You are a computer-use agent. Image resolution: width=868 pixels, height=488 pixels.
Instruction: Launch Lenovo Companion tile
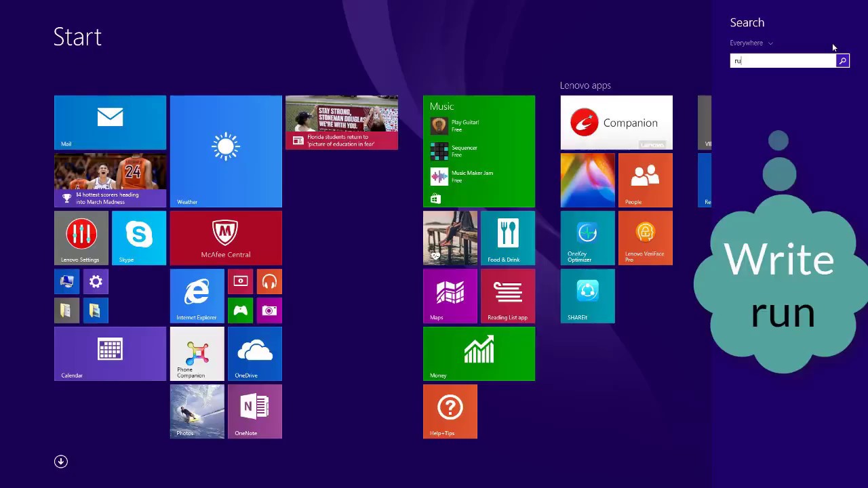point(616,123)
